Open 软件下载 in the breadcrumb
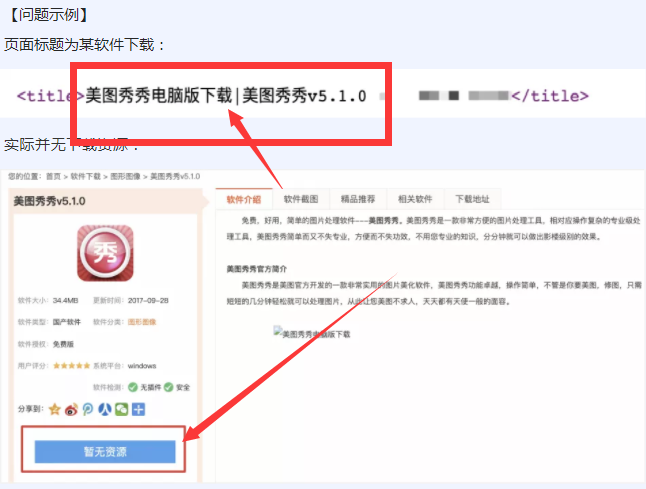Image resolution: width=646 pixels, height=489 pixels. (86, 176)
